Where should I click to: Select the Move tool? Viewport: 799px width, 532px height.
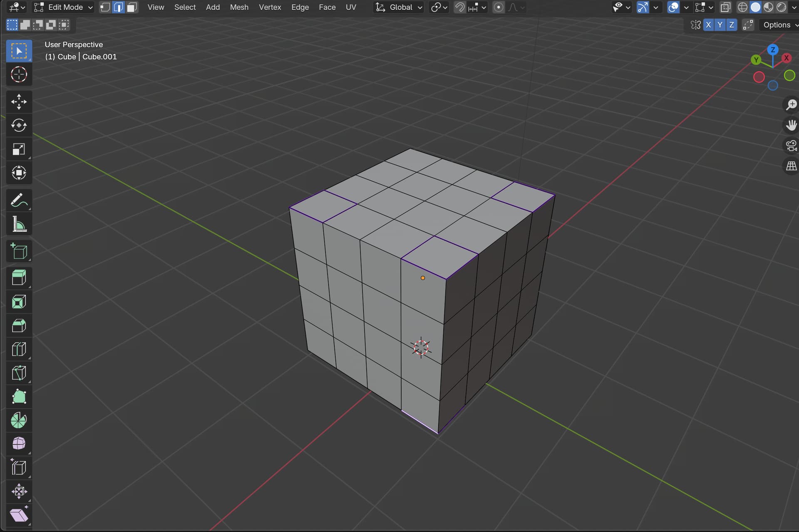19,102
